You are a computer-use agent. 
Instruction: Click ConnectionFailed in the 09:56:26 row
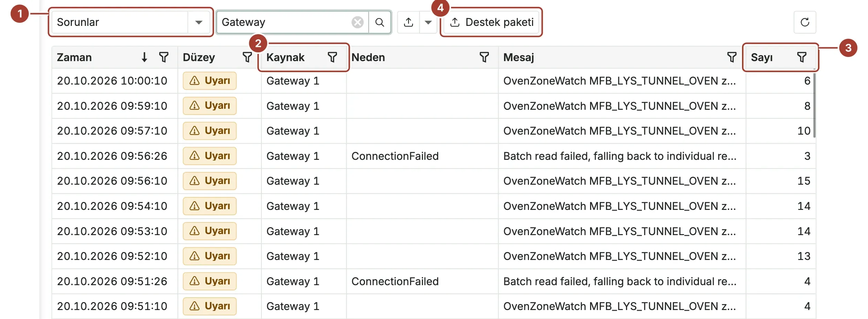point(395,156)
